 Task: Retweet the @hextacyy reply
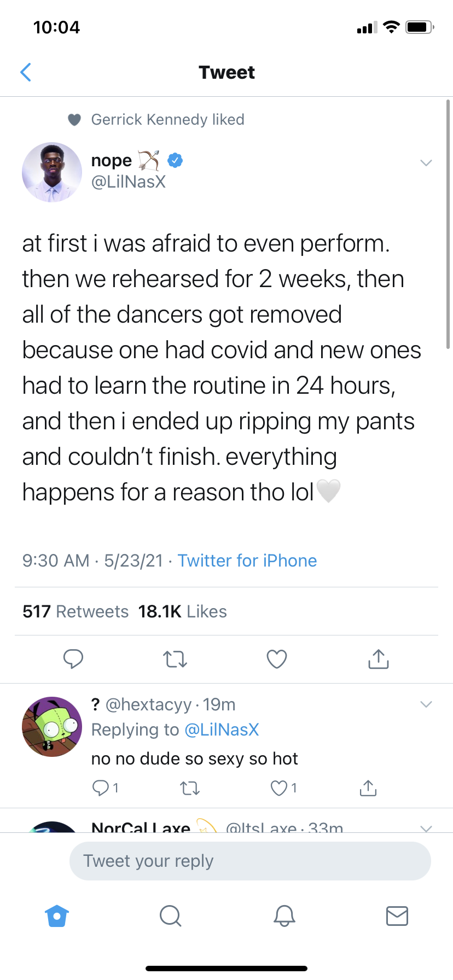[190, 788]
